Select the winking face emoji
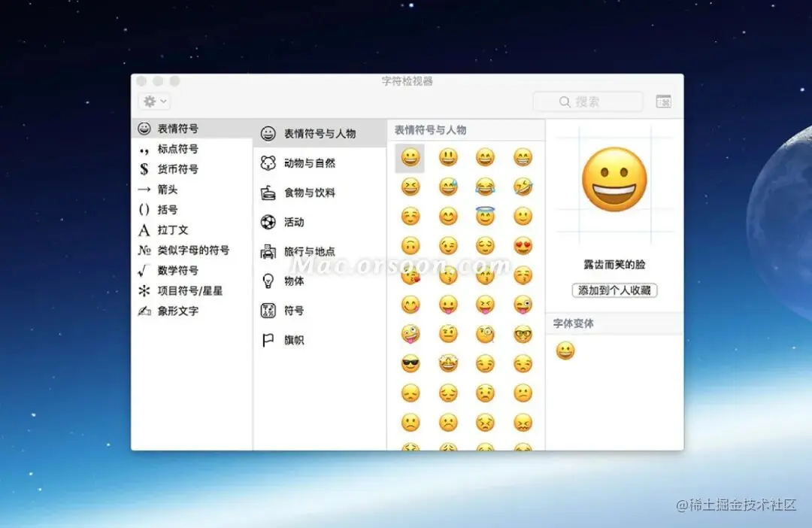Viewport: 812px width, 528px height. point(448,246)
